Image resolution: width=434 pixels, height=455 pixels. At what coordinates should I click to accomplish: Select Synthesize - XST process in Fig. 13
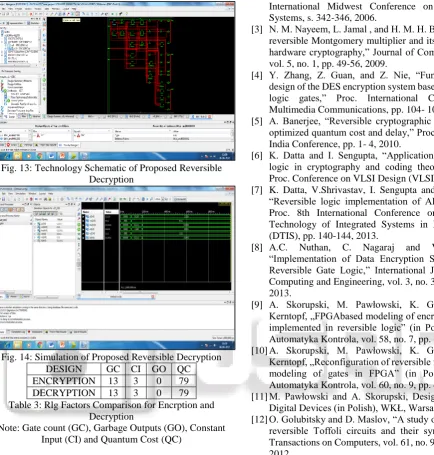[x=15, y=91]
